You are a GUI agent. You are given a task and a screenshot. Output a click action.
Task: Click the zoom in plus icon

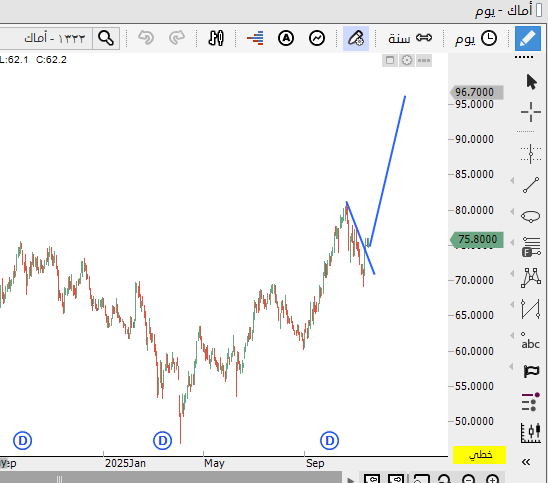click(x=492, y=479)
